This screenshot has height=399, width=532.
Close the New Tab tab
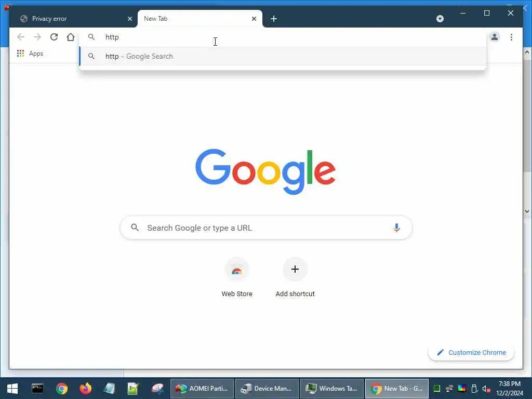[254, 19]
